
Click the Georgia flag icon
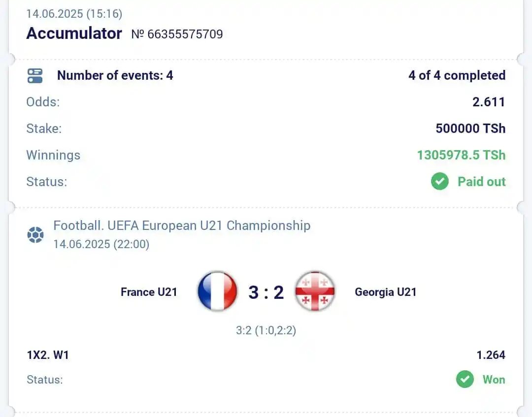point(315,291)
